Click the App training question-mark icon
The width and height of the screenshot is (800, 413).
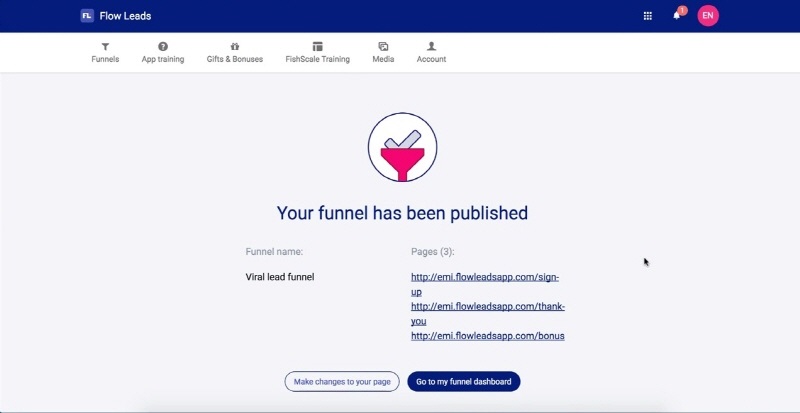pyautogui.click(x=163, y=46)
